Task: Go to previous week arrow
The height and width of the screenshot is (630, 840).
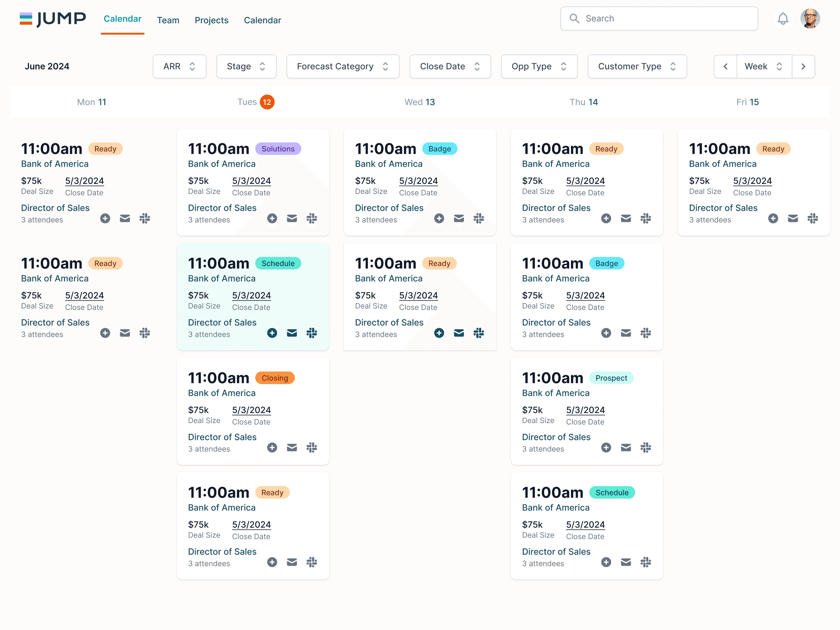Action: pyautogui.click(x=725, y=67)
